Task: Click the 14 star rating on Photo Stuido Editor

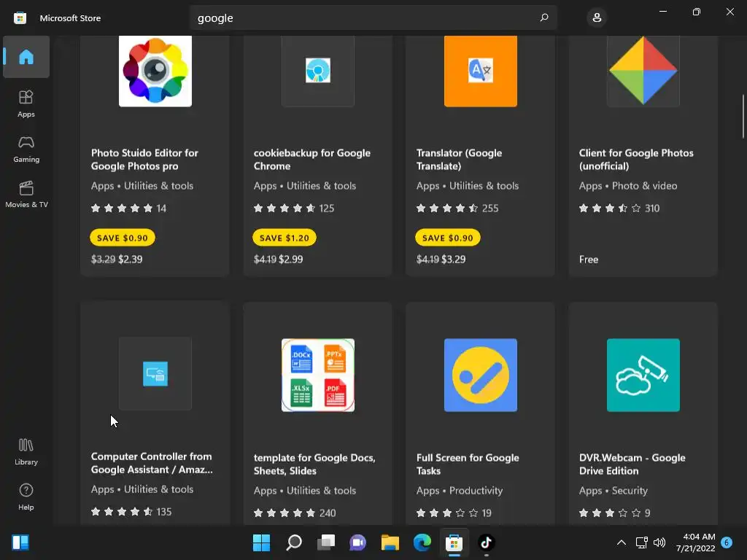Action: [x=128, y=208]
